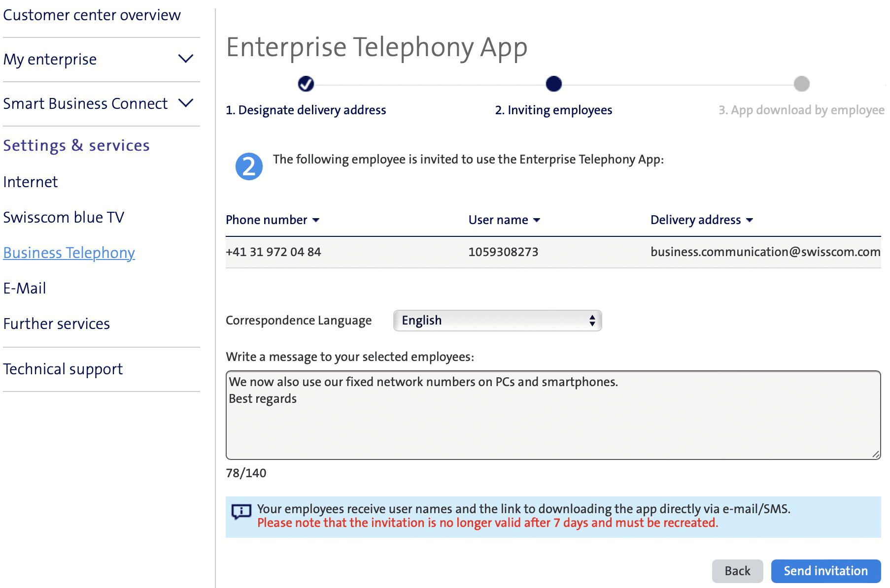The image size is (890, 588).
Task: Expand the My enterprise chevron
Action: pyautogui.click(x=186, y=59)
